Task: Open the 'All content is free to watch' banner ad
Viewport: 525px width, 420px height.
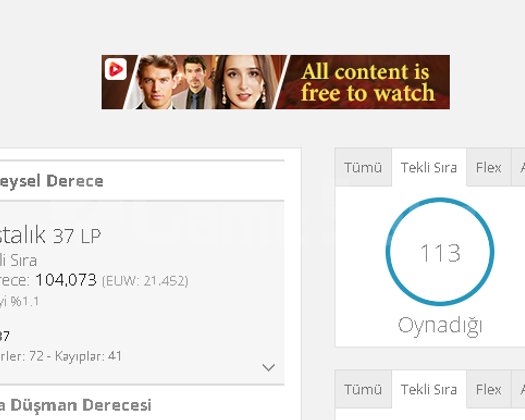Action: pyautogui.click(x=276, y=82)
